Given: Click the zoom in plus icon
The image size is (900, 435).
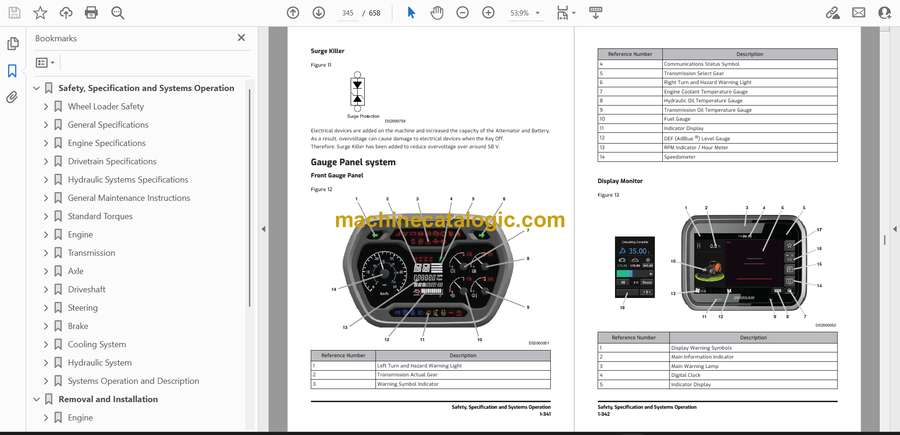Looking at the screenshot, I should click(488, 13).
